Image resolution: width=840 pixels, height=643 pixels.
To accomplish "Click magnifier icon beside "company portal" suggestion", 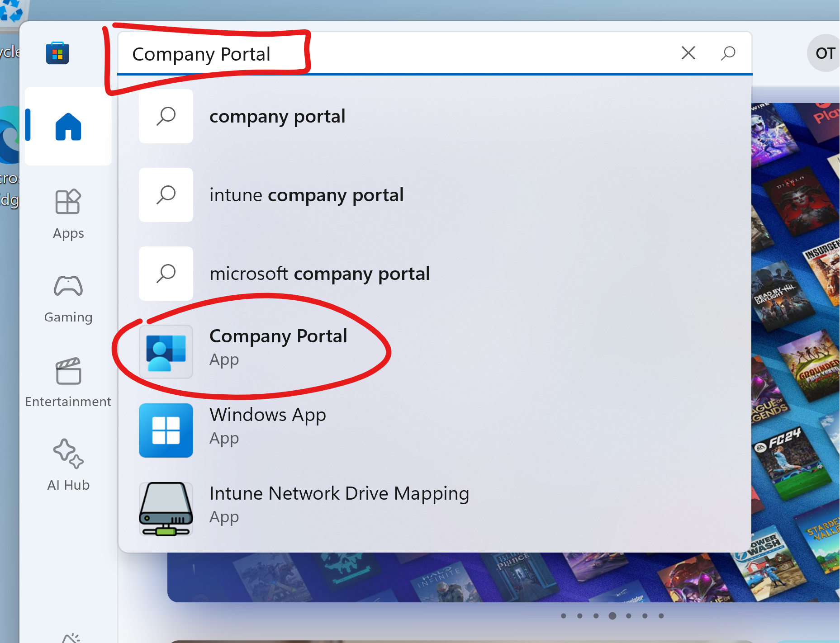I will 166,116.
